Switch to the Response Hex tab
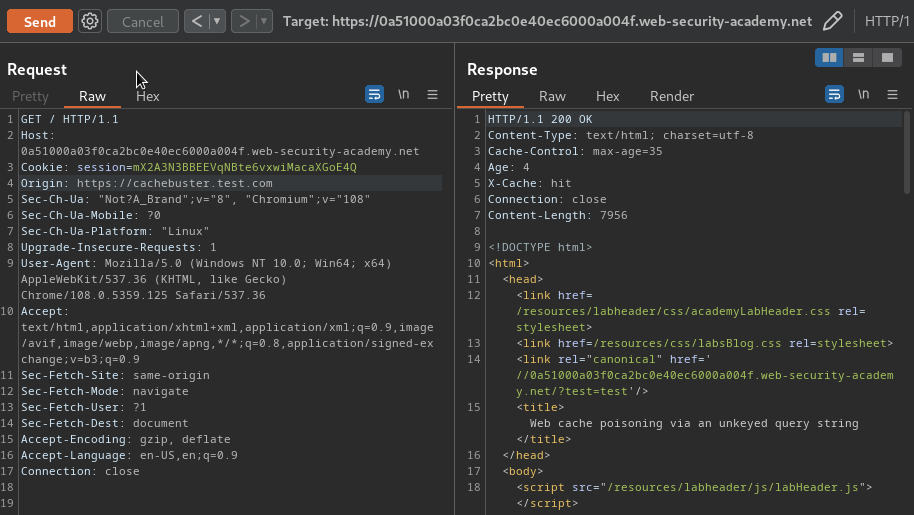The image size is (914, 515). [607, 96]
